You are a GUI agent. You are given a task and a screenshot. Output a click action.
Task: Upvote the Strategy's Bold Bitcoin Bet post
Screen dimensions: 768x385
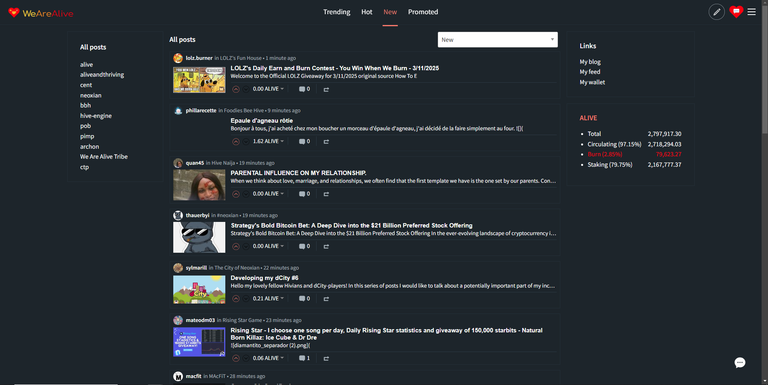236,246
